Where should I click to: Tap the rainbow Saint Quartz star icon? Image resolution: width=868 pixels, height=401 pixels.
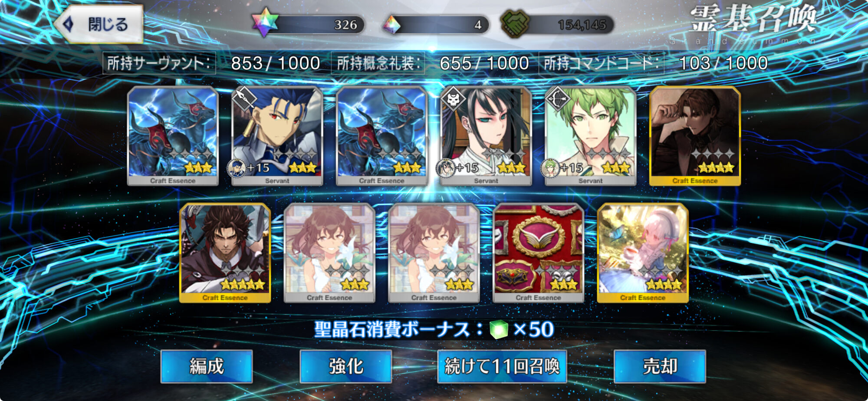tap(265, 23)
